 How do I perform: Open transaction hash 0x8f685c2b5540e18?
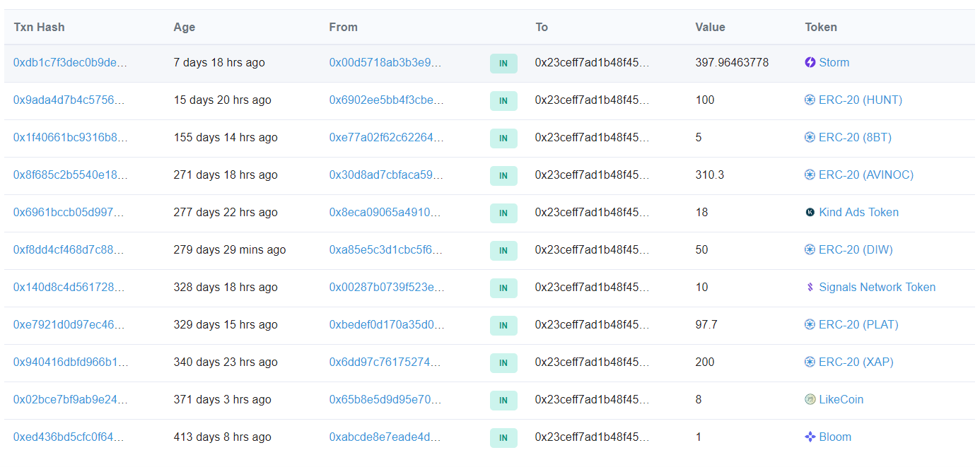pyautogui.click(x=71, y=175)
